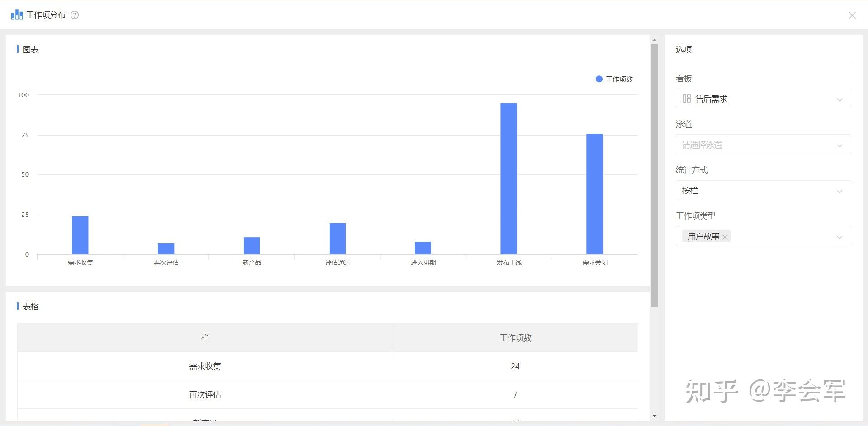Click the 评估通过 bar in chart
The width and height of the screenshot is (868, 426).
tap(338, 239)
